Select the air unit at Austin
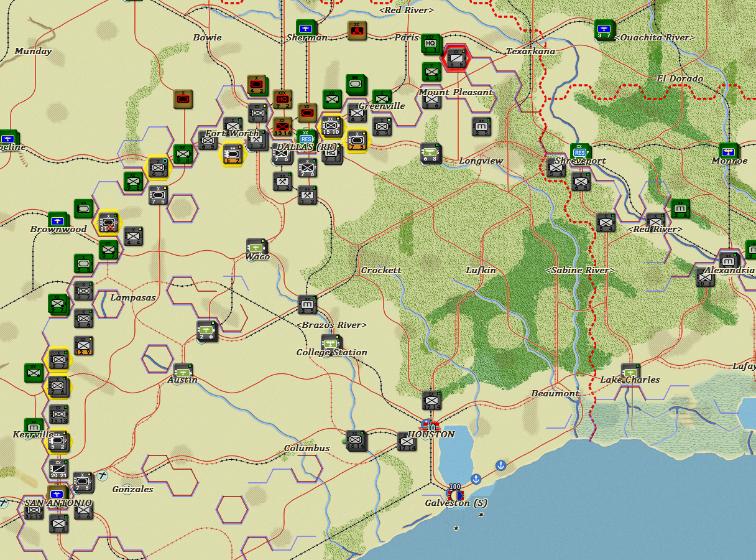This screenshot has height=560, width=756. [x=183, y=372]
